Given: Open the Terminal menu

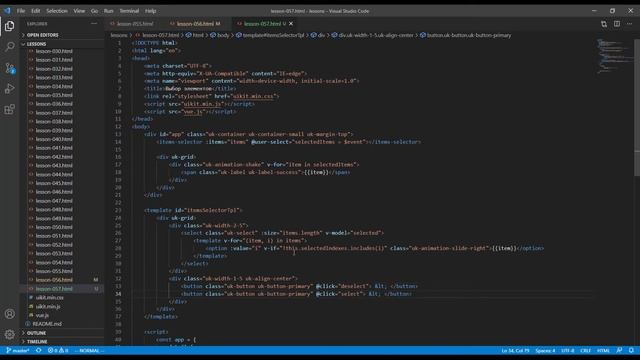Looking at the screenshot, I should point(129,11).
